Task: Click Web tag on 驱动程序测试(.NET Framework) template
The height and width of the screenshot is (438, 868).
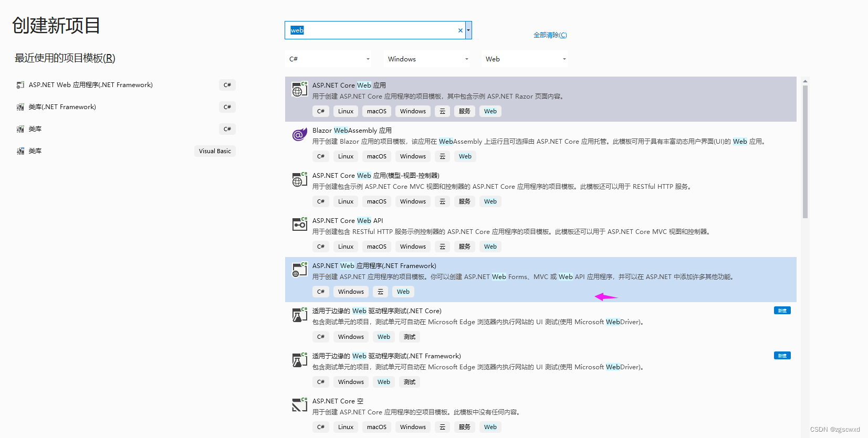Action: [384, 382]
